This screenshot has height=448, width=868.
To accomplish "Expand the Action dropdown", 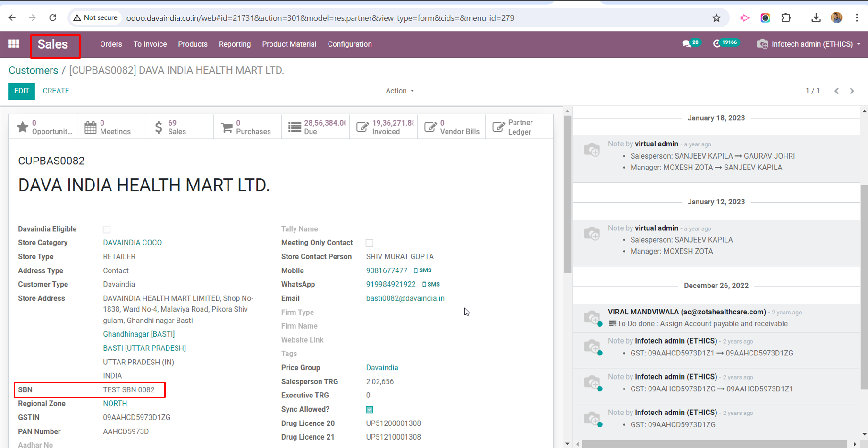I will click(399, 91).
